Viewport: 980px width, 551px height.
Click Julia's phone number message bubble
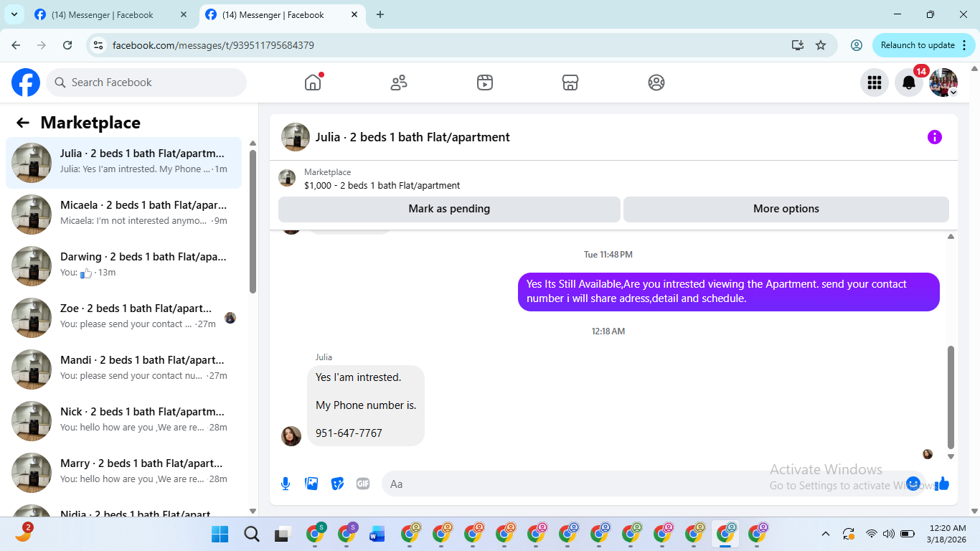366,405
